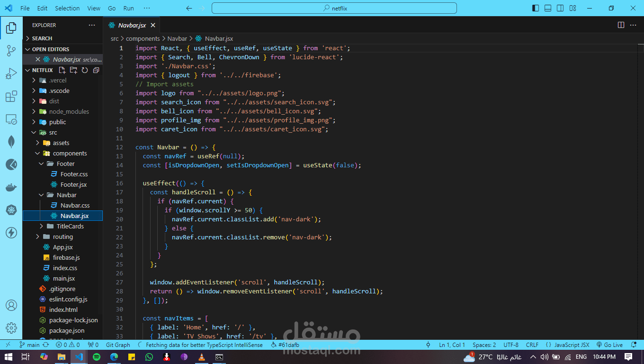Open the Source Control view
This screenshot has width=644, height=364.
(x=11, y=51)
